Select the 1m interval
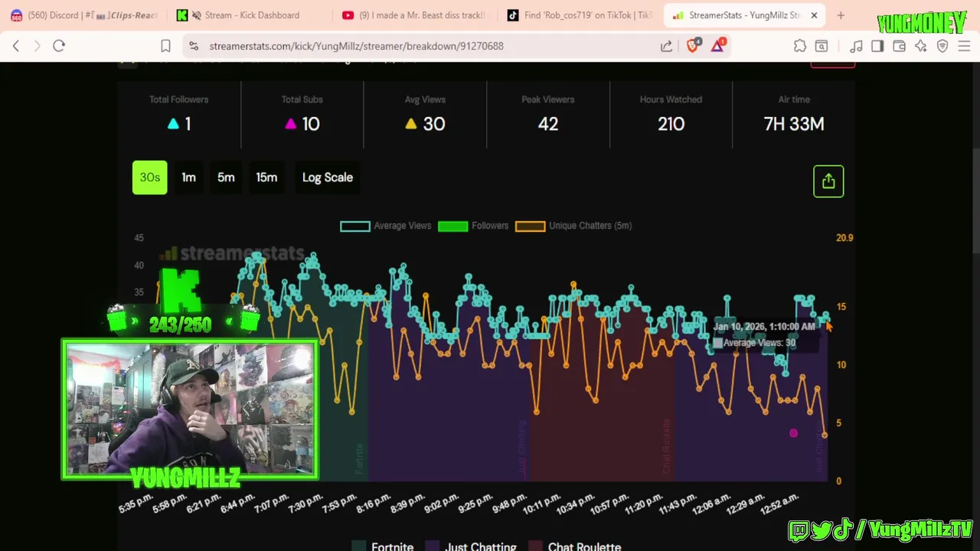 point(188,178)
